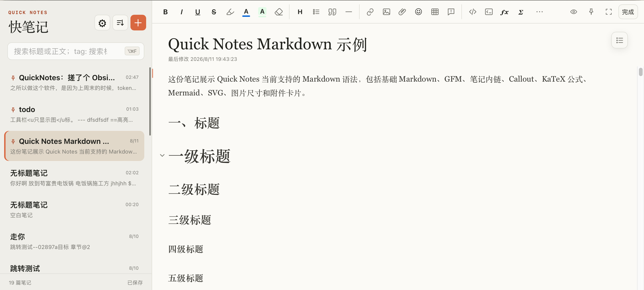Insert a block quote

pyautogui.click(x=332, y=12)
